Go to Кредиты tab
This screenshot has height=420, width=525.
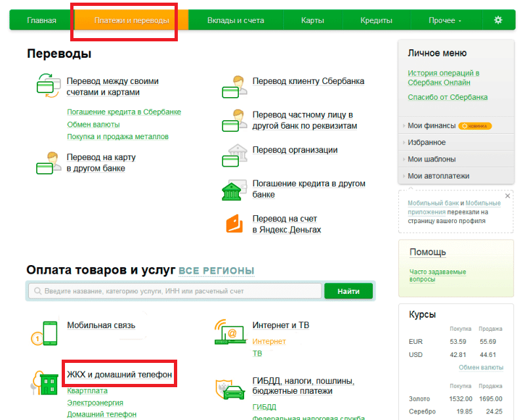tap(376, 20)
